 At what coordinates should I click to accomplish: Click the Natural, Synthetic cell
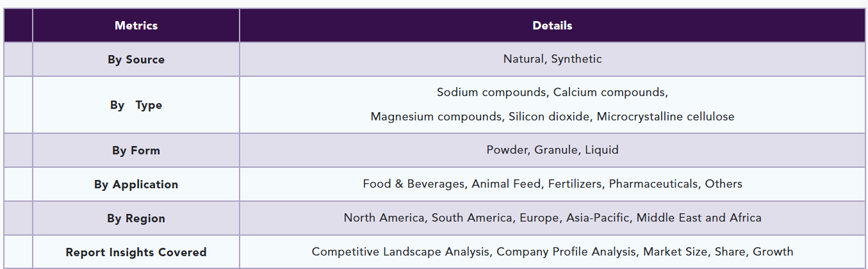552,59
